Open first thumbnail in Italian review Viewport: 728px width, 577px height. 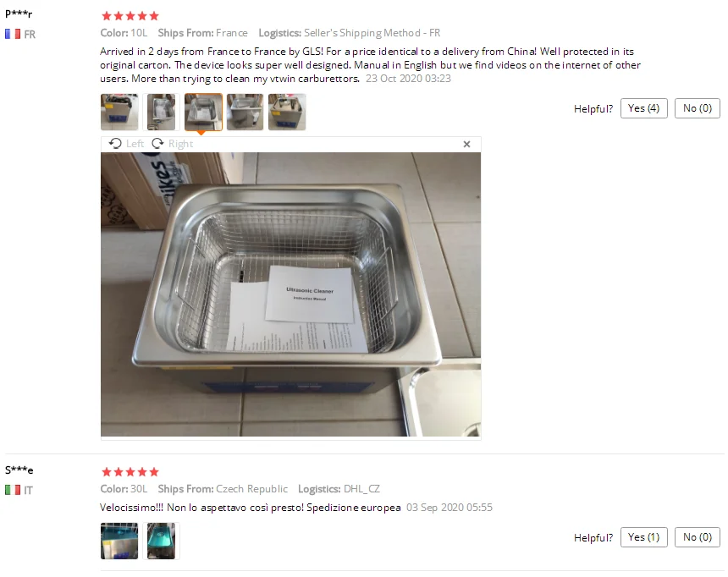(119, 541)
